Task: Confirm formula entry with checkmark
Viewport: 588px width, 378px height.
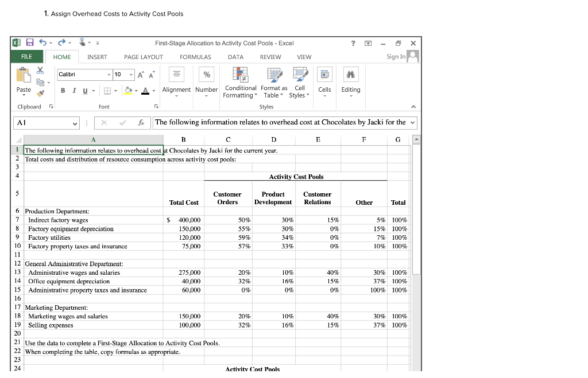Action: (x=123, y=123)
